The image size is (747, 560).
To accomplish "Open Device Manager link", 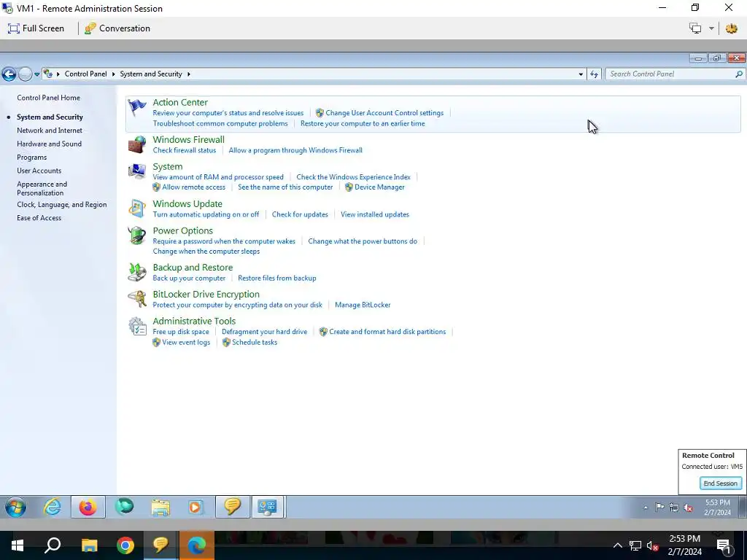I will pyautogui.click(x=379, y=187).
